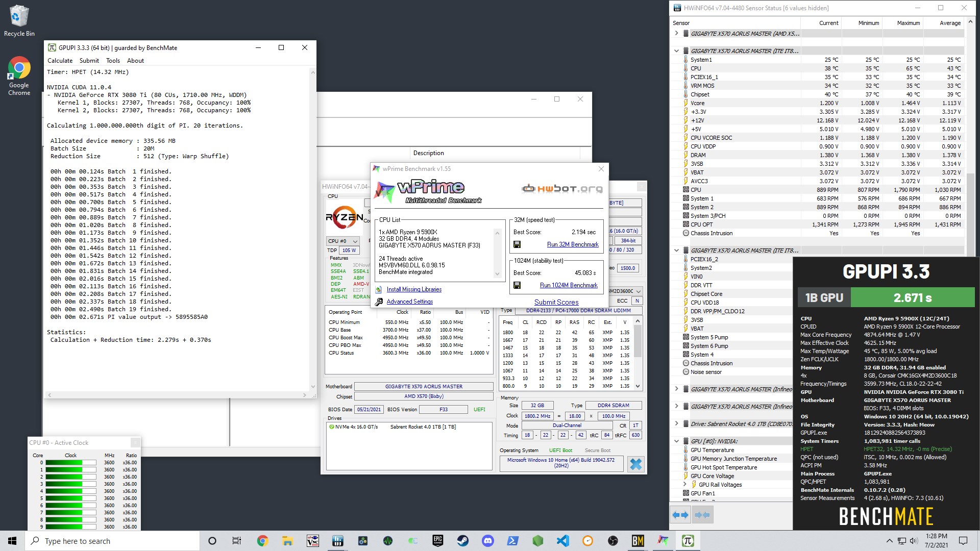The width and height of the screenshot is (980, 551).
Task: Collapse the GIGABYTE sensor group containing PCIEX16_2
Action: coord(677,250)
